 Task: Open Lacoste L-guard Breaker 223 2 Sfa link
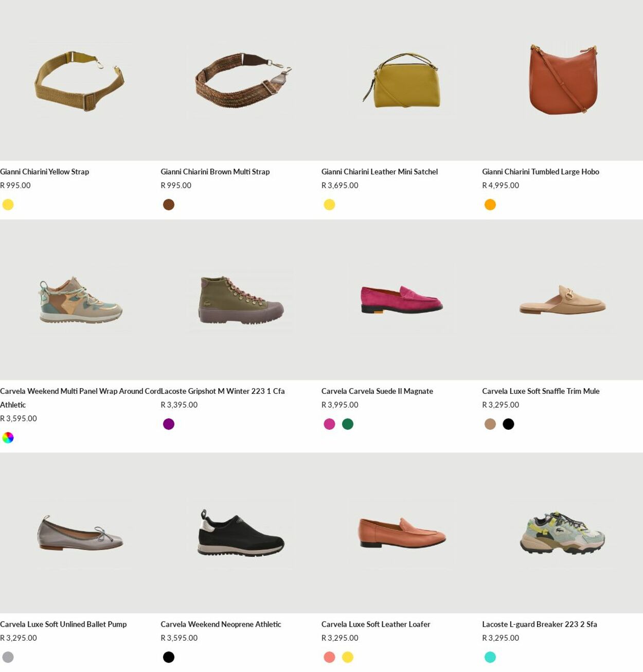[x=540, y=624]
